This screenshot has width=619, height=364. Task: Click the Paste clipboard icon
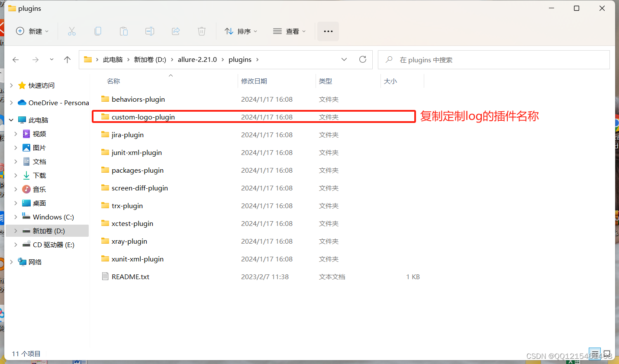124,31
